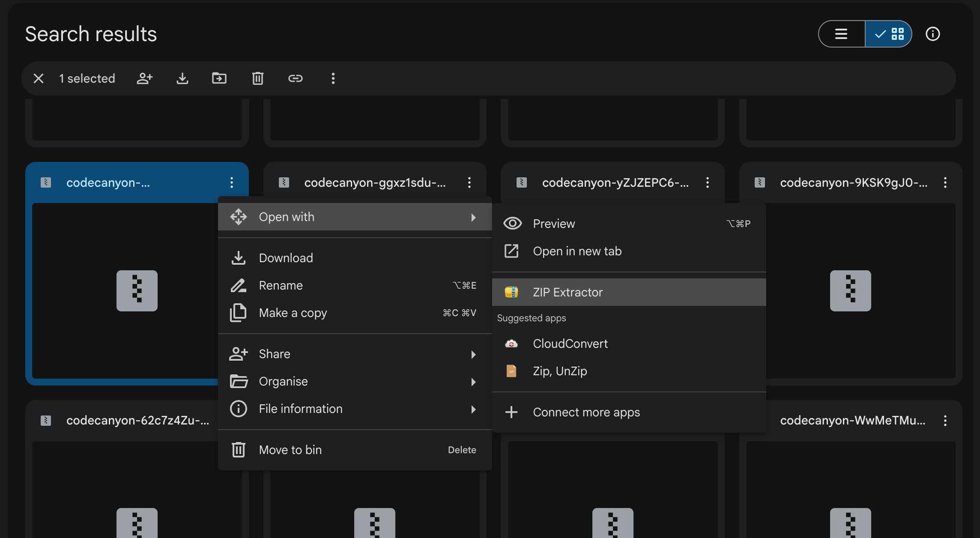Click zip file icon of codecanyon-62c7z4Zu

click(46, 421)
